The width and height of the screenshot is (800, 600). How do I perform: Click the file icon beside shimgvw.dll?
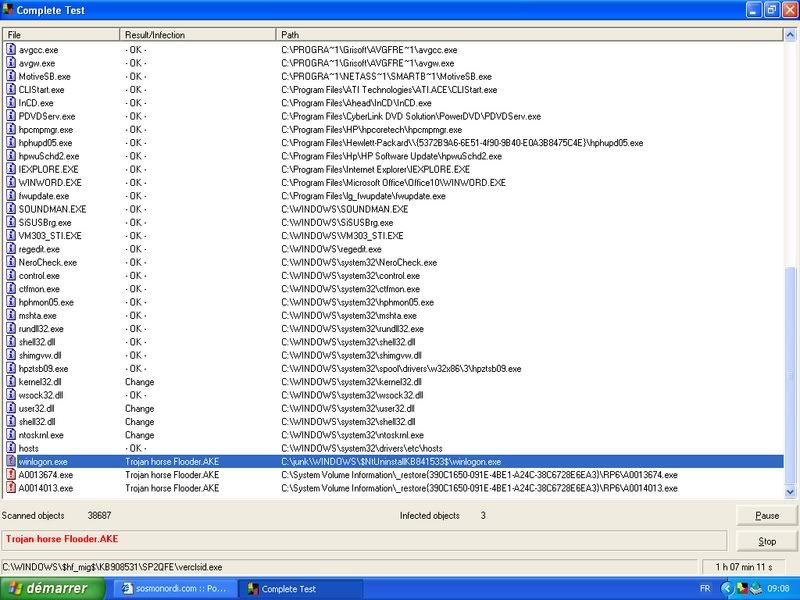click(x=11, y=355)
